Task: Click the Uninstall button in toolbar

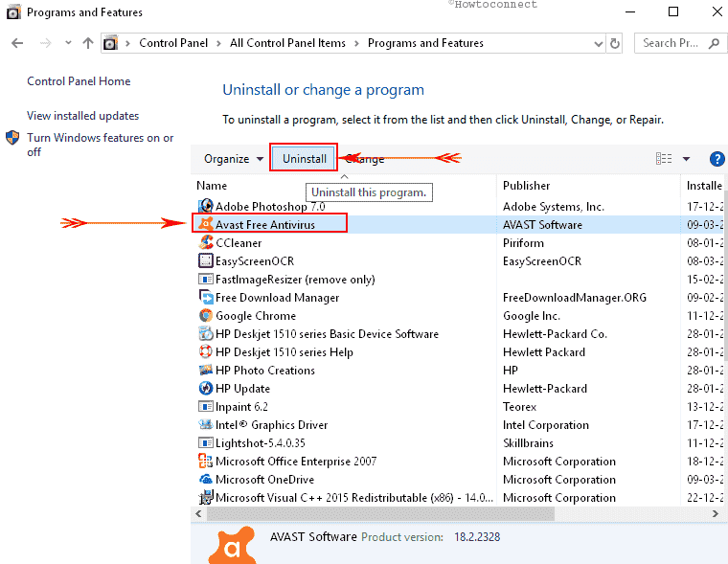Action: click(x=304, y=159)
